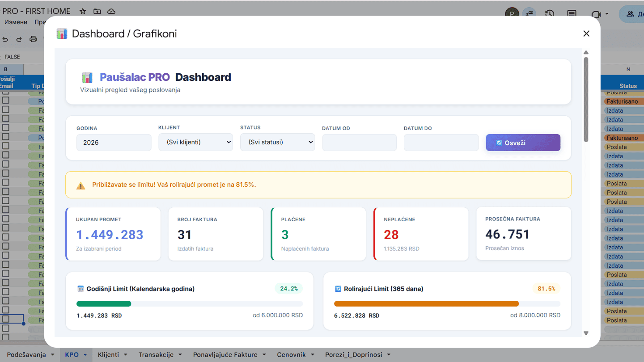Switch to the KPO sheet tab
644x362 pixels.
pos(72,355)
